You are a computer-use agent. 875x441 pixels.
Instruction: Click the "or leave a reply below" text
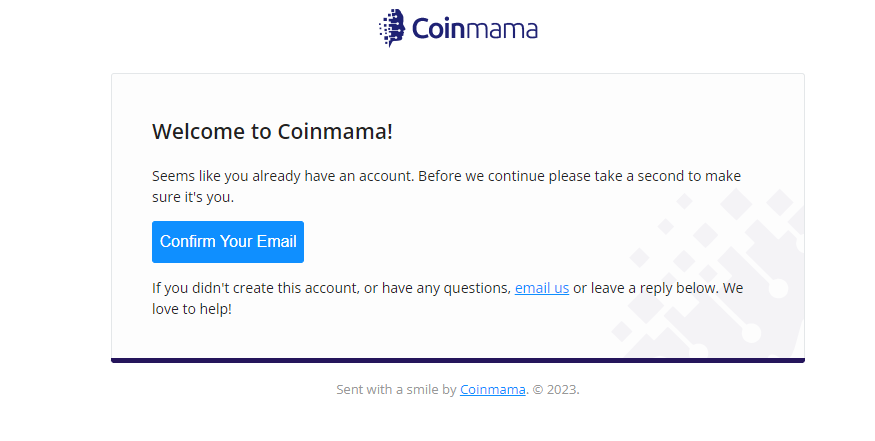(x=646, y=288)
